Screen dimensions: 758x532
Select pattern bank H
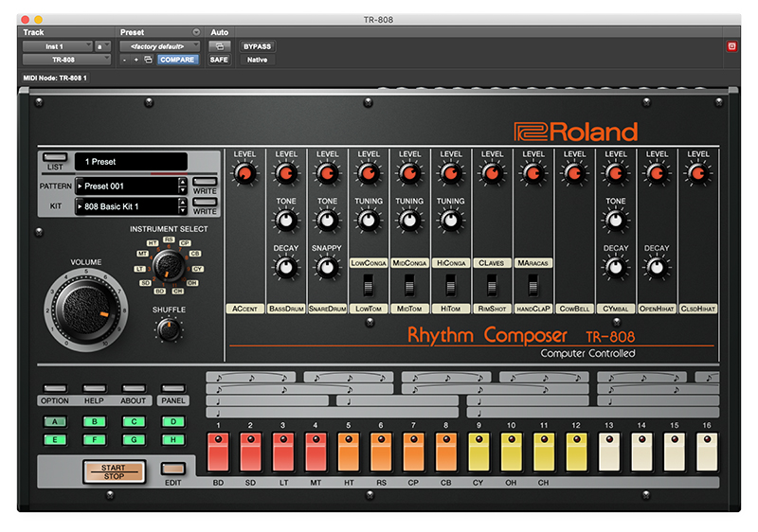point(173,440)
